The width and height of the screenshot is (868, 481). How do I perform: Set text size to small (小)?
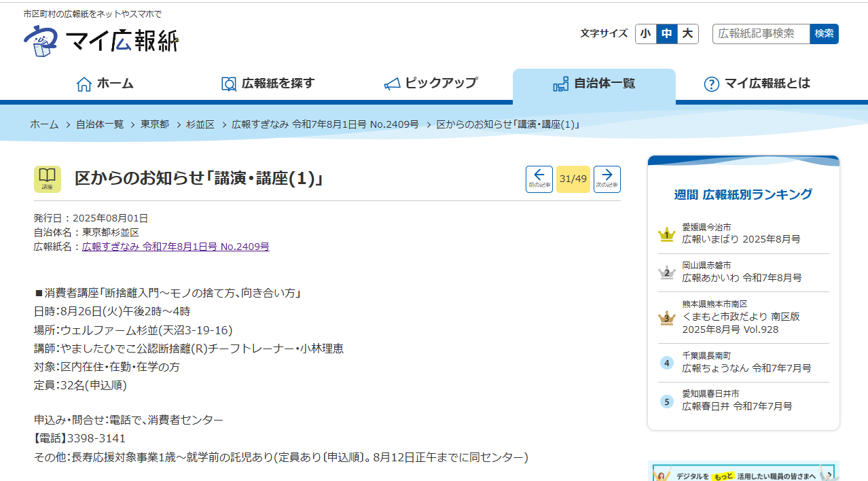point(645,34)
